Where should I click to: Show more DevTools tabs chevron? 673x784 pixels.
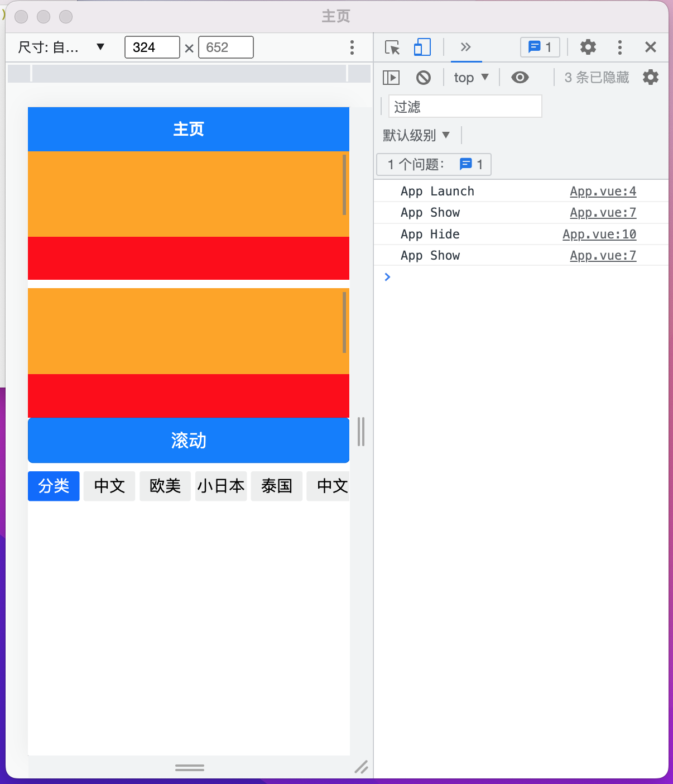466,47
